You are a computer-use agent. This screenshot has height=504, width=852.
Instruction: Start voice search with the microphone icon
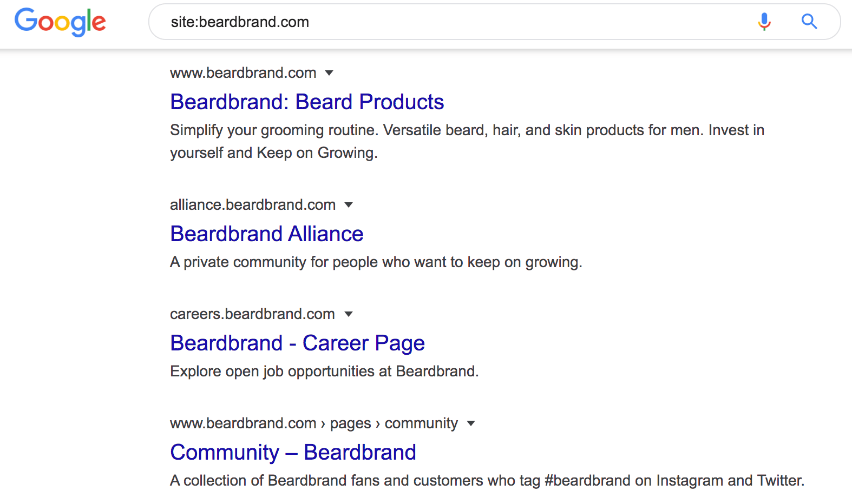pyautogui.click(x=764, y=22)
